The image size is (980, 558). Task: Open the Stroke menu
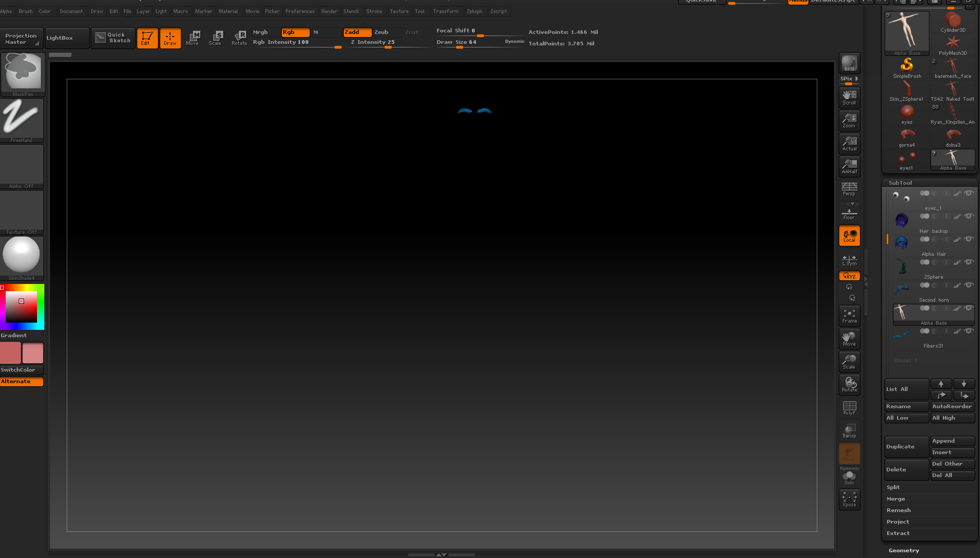[374, 11]
